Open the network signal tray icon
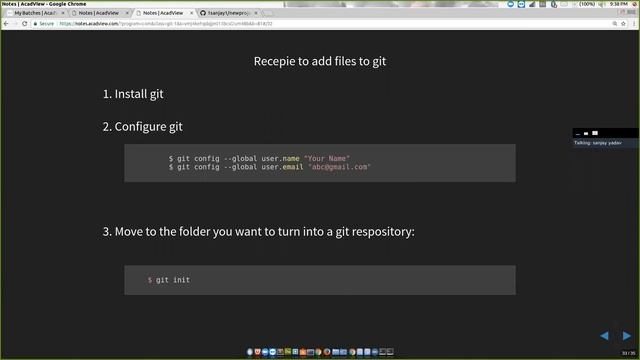This screenshot has width=640, height=360. point(532,4)
